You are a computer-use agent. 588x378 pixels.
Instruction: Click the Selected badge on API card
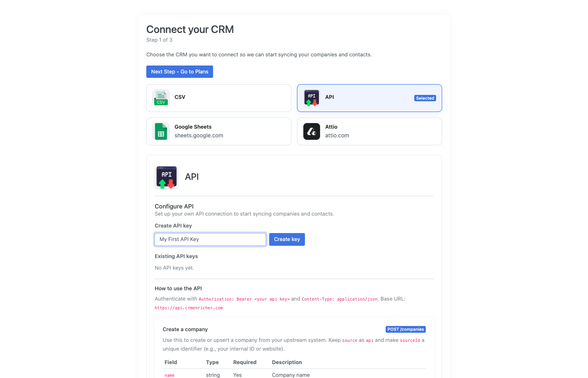(425, 98)
